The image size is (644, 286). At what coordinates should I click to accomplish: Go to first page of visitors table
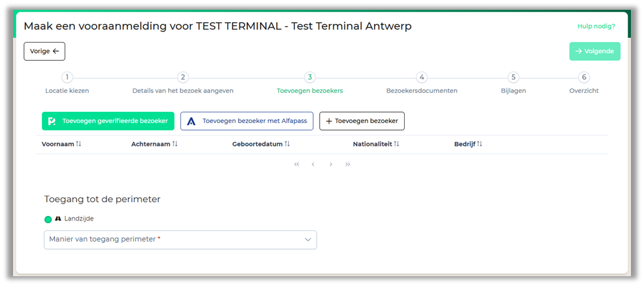tap(297, 164)
